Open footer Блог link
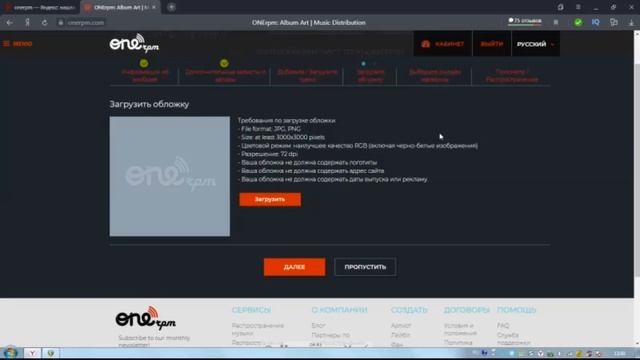Image resolution: width=640 pixels, height=360 pixels. coord(318,325)
